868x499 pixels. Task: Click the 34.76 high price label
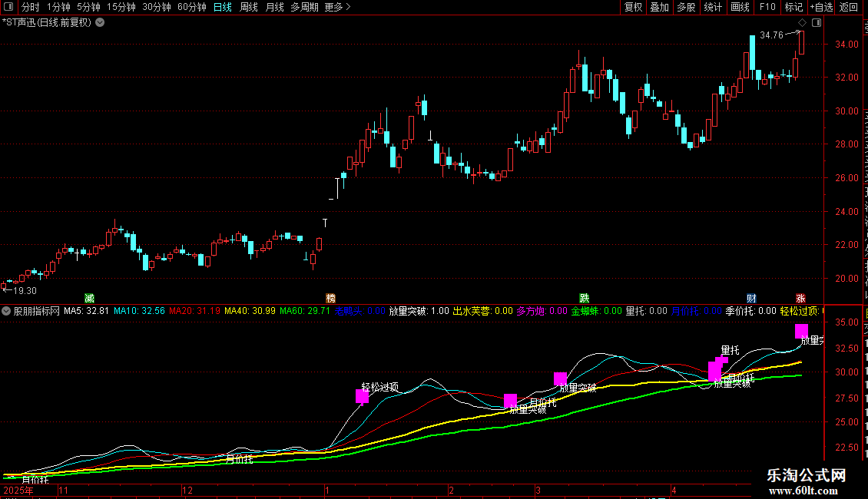772,35
